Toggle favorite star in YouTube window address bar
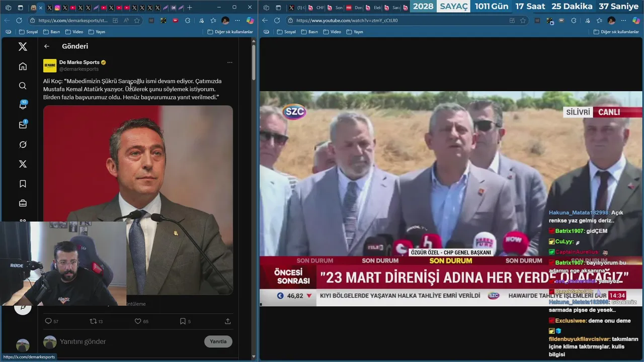 pos(523,21)
